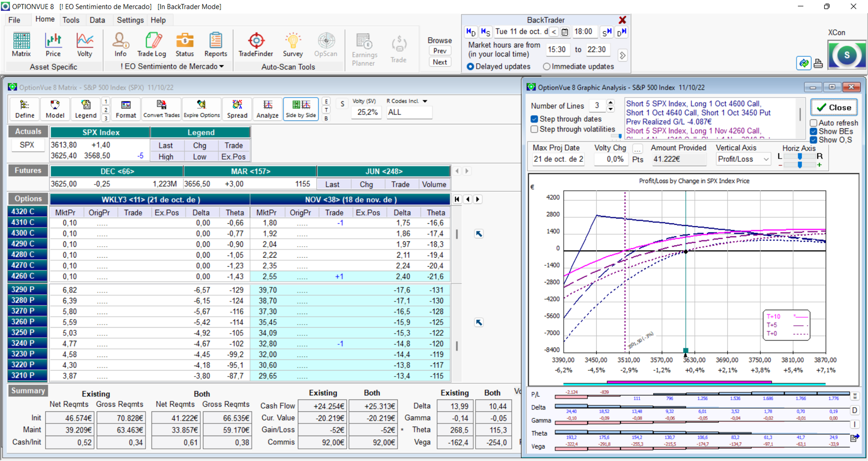This screenshot has width=868, height=461.
Task: Switch to the Home tab
Action: 45,20
